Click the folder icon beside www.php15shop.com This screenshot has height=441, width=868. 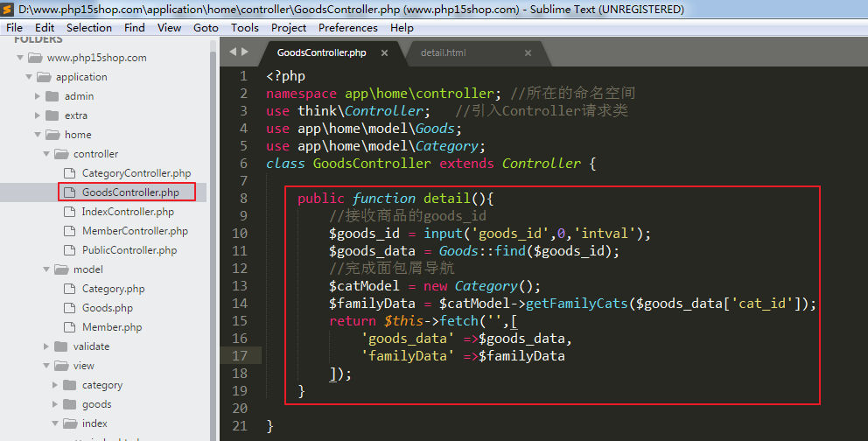click(x=35, y=58)
